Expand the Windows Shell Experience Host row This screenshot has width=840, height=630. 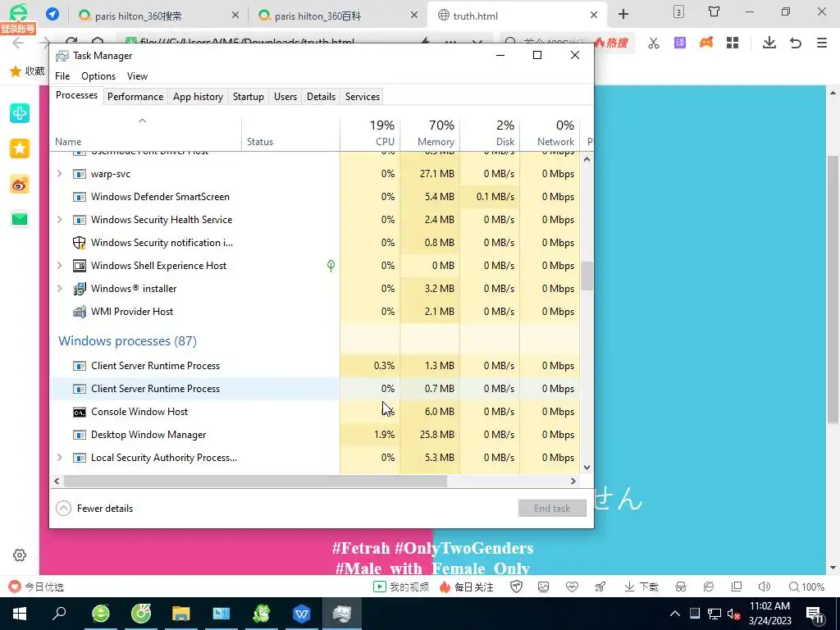[59, 266]
